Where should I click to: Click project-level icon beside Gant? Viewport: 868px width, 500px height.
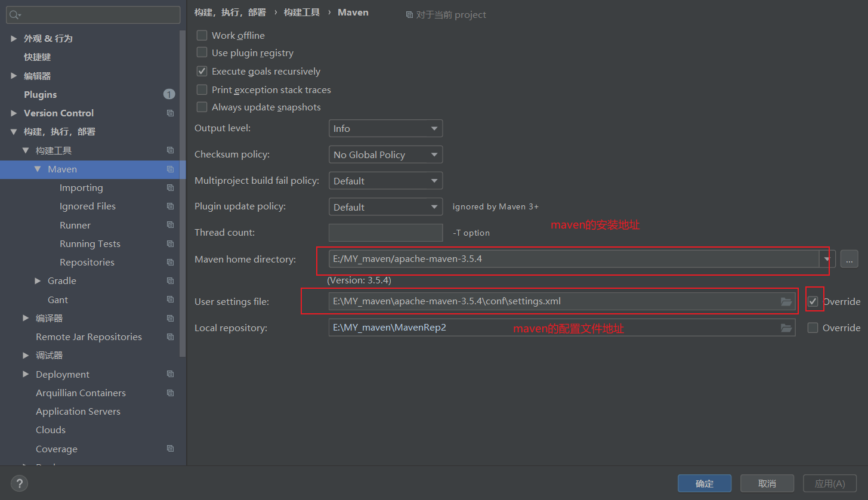coord(170,300)
